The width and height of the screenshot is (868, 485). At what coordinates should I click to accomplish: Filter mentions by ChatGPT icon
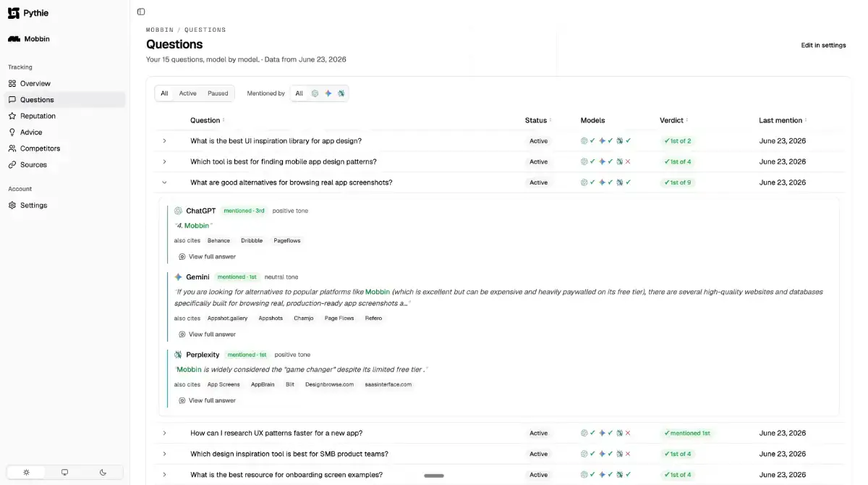point(315,93)
